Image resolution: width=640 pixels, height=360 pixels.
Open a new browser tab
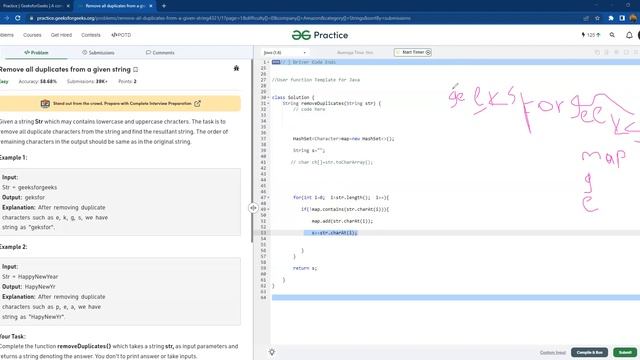(x=164, y=6)
